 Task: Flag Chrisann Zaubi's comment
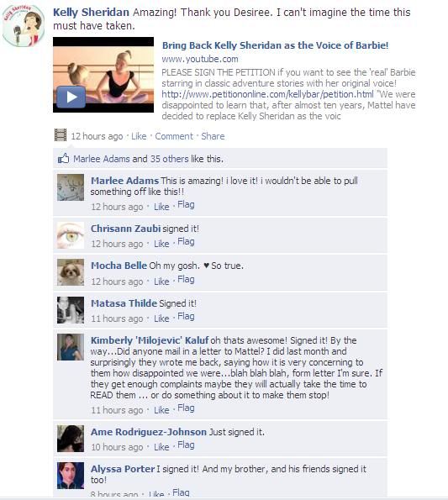186,242
